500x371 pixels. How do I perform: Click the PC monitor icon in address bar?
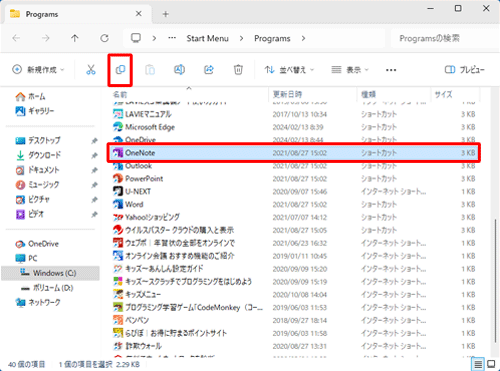(x=136, y=38)
